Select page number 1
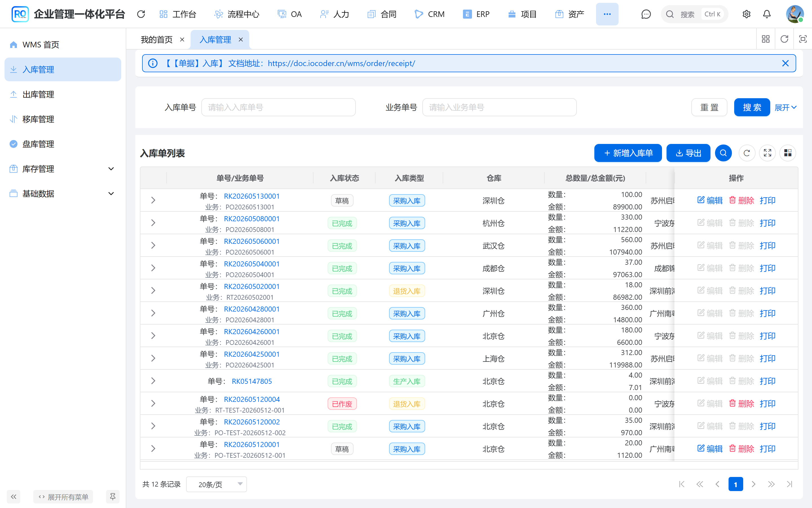 point(736,484)
